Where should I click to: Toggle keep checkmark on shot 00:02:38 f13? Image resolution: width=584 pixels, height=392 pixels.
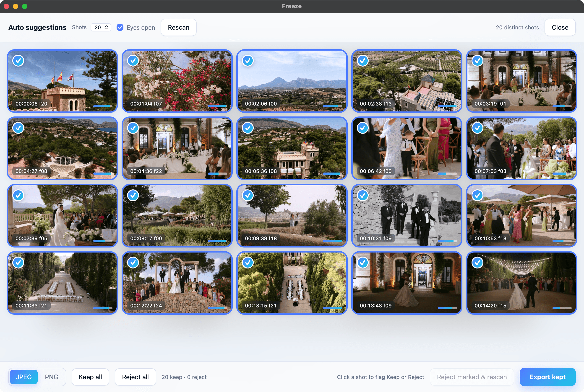pos(362,61)
